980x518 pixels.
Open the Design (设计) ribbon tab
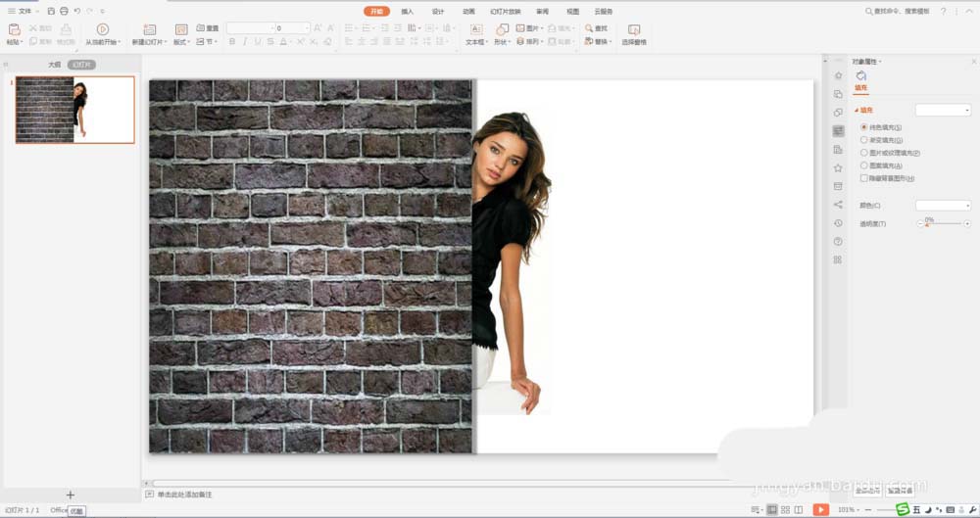pos(438,11)
